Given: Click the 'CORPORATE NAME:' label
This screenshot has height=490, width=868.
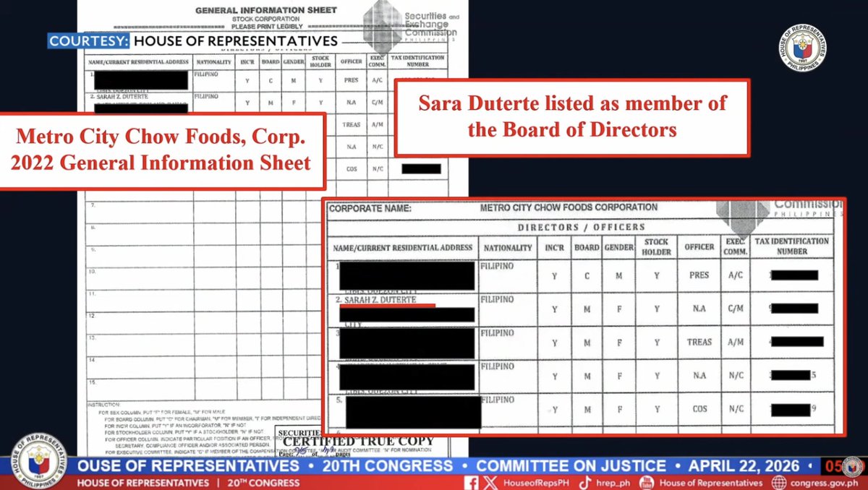Looking at the screenshot, I should 370,208.
